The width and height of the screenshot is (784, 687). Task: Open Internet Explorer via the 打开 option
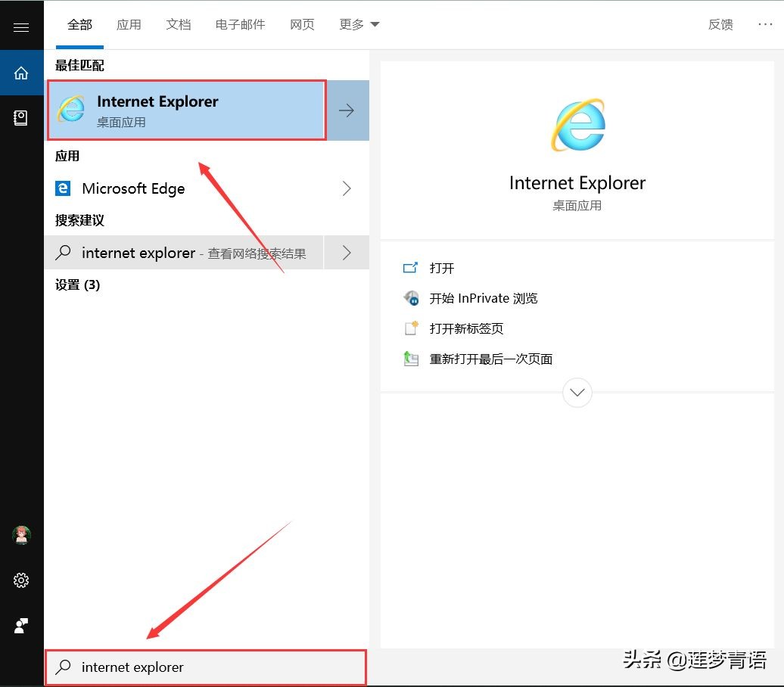pyautogui.click(x=442, y=268)
